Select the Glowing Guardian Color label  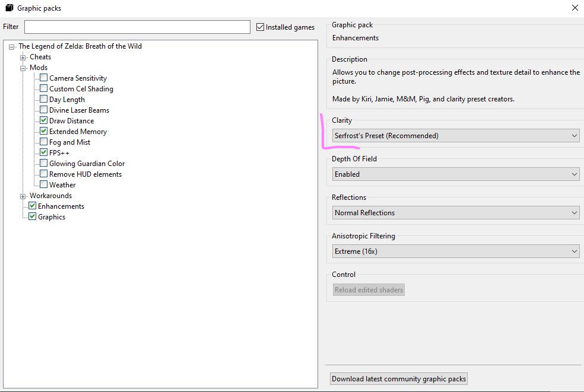point(87,164)
